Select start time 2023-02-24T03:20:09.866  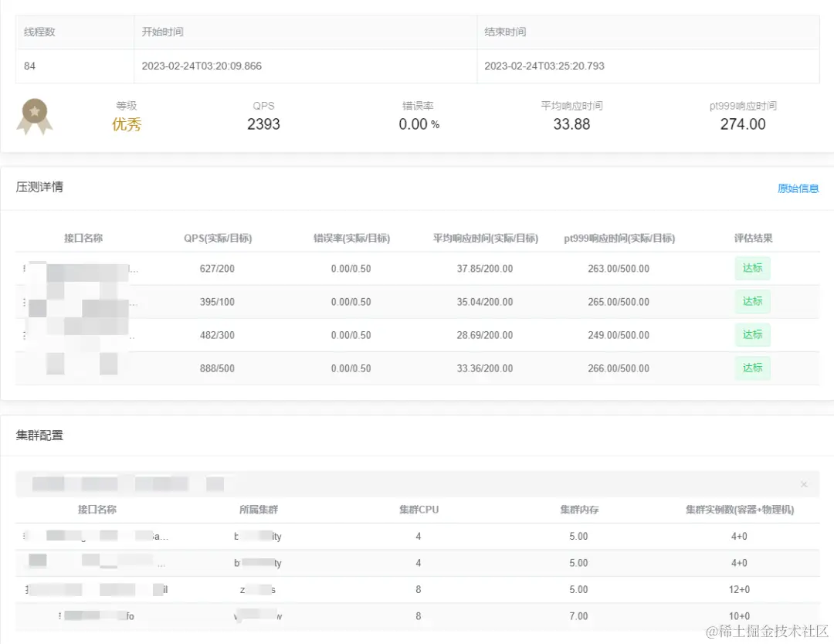tap(202, 66)
